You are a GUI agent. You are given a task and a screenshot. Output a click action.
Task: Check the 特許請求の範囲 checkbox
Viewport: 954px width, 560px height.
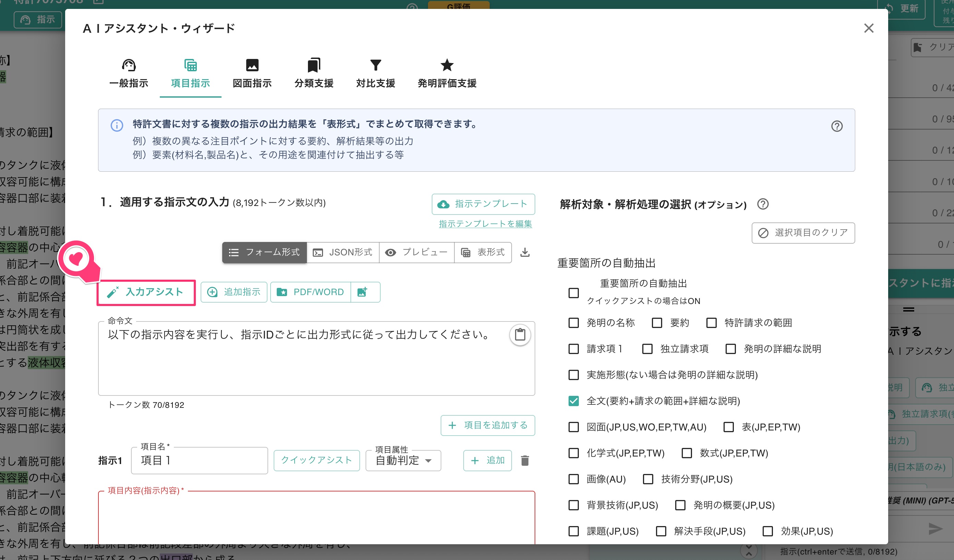click(x=711, y=323)
